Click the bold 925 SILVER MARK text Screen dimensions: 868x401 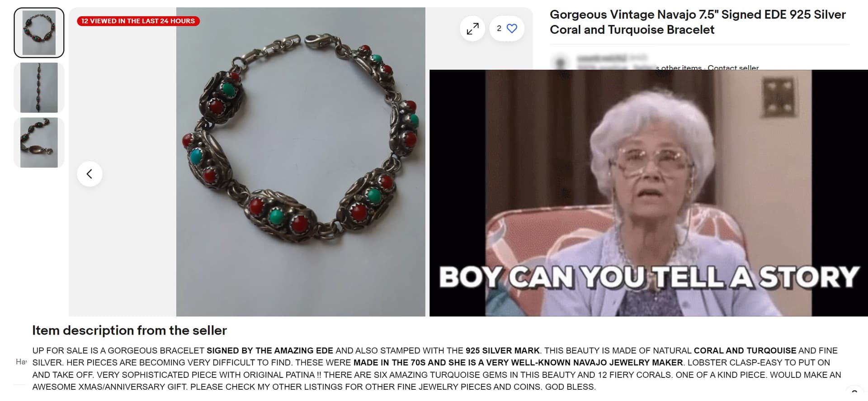point(503,350)
